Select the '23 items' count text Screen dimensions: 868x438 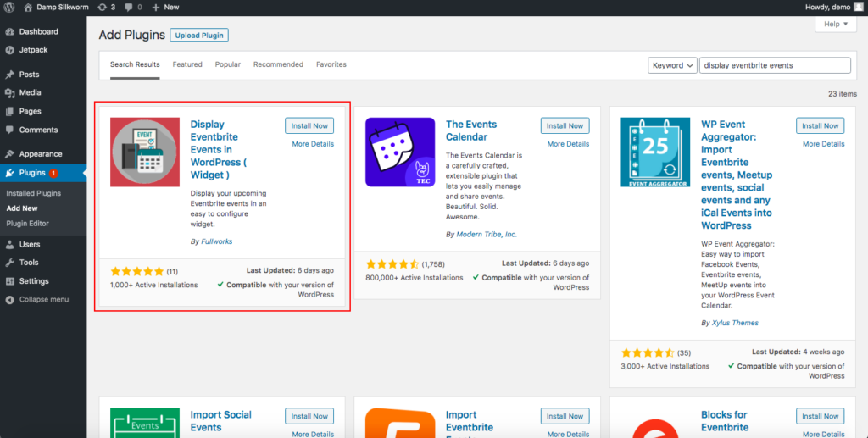843,94
